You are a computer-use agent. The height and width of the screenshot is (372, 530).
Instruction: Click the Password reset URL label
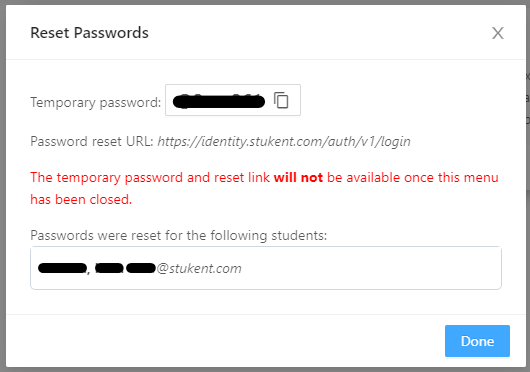[x=92, y=141]
